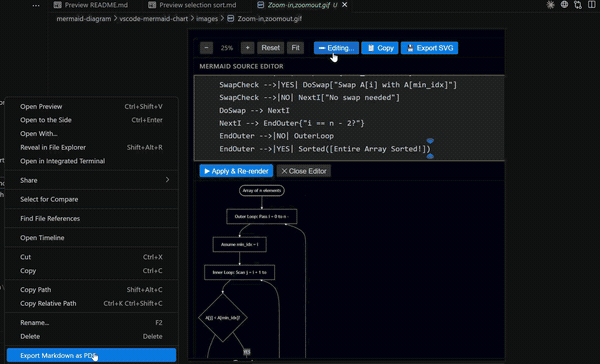Choose Open Timeline
Viewport: 600px width, 364px height.
[91, 238]
